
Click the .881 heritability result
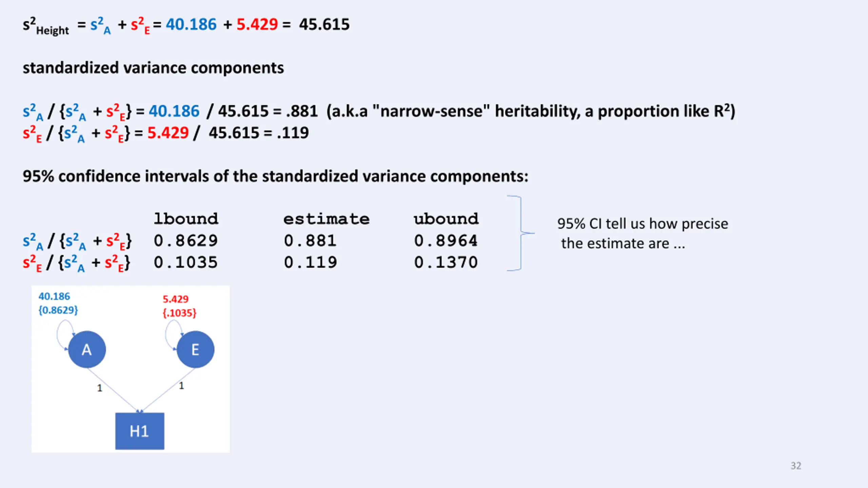pos(302,111)
